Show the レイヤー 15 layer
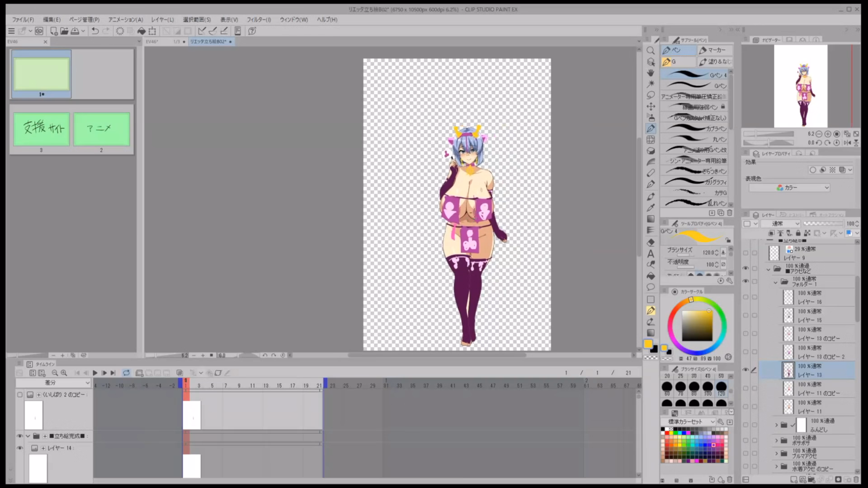Image resolution: width=868 pixels, height=488 pixels. (745, 315)
